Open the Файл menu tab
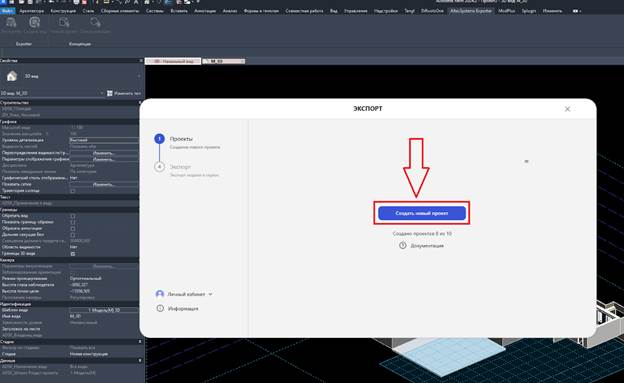 (x=7, y=11)
